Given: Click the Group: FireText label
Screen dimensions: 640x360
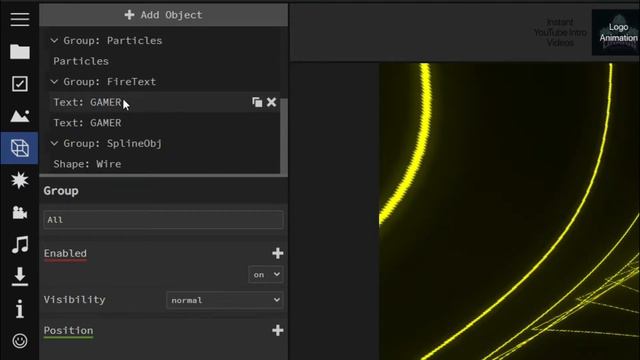Looking at the screenshot, I should pos(109,82).
